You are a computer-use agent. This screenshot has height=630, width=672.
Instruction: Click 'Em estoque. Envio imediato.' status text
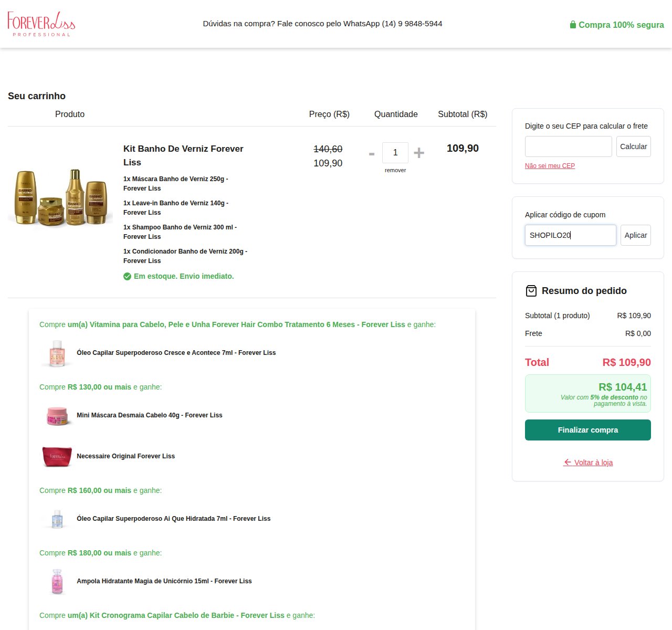pyautogui.click(x=184, y=276)
